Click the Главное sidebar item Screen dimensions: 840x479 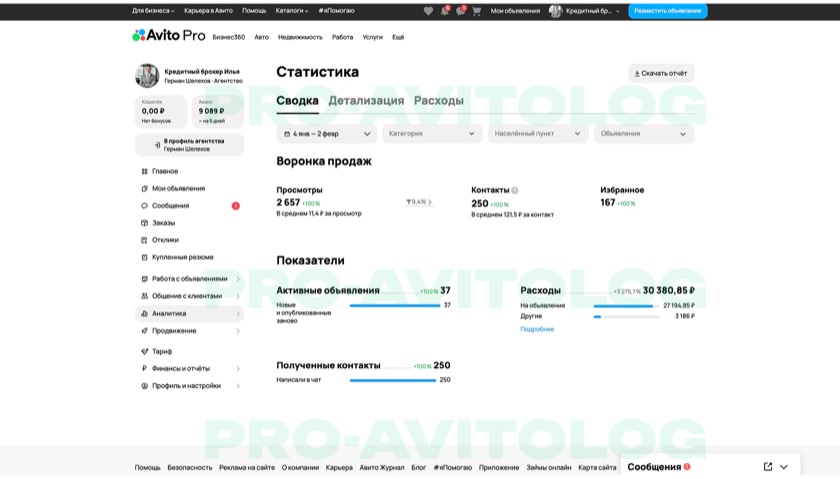click(165, 171)
